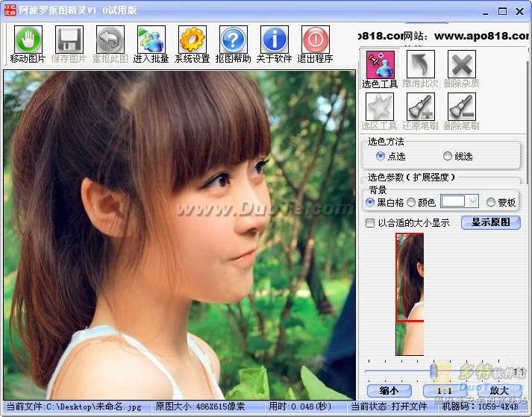The width and height of the screenshot is (532, 417).
Task: Maximize the window
Action: pos(502,11)
